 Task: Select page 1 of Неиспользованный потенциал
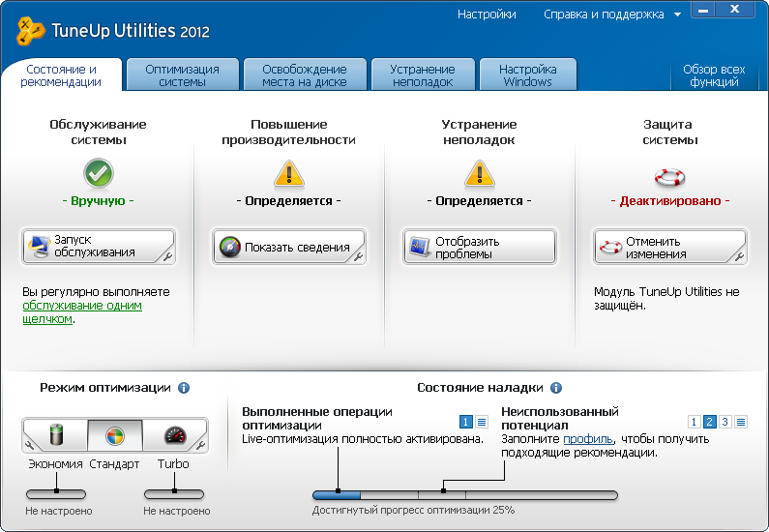(x=694, y=422)
